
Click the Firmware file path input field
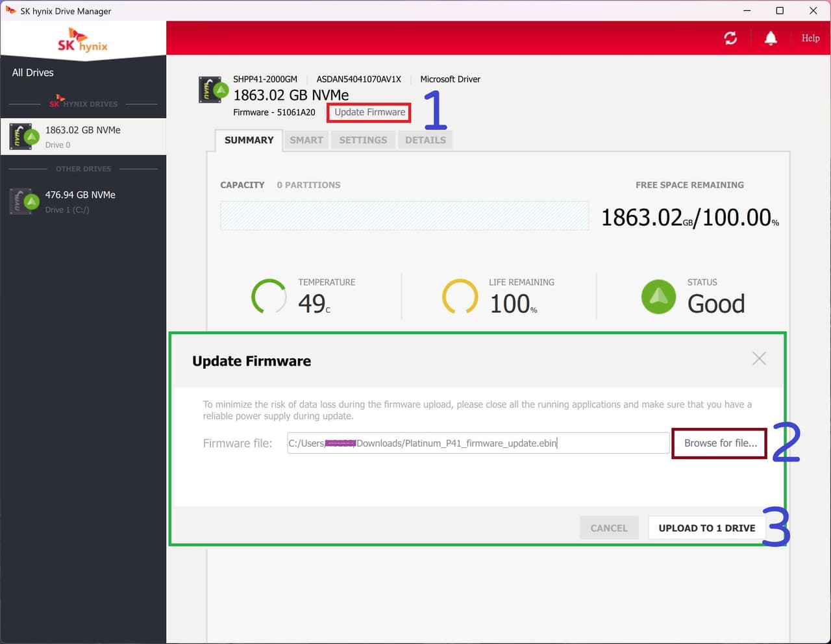click(x=478, y=443)
